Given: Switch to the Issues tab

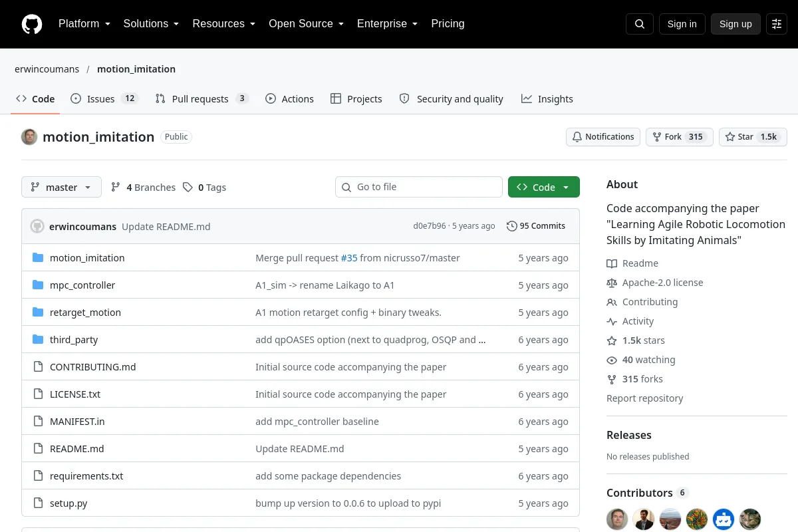Looking at the screenshot, I should pyautogui.click(x=104, y=99).
